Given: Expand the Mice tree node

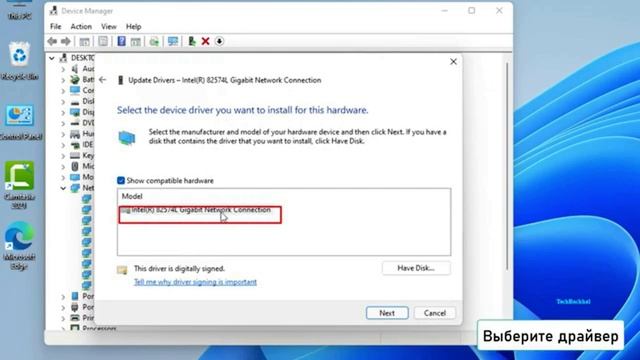Looking at the screenshot, I should pyautogui.click(x=63, y=167).
